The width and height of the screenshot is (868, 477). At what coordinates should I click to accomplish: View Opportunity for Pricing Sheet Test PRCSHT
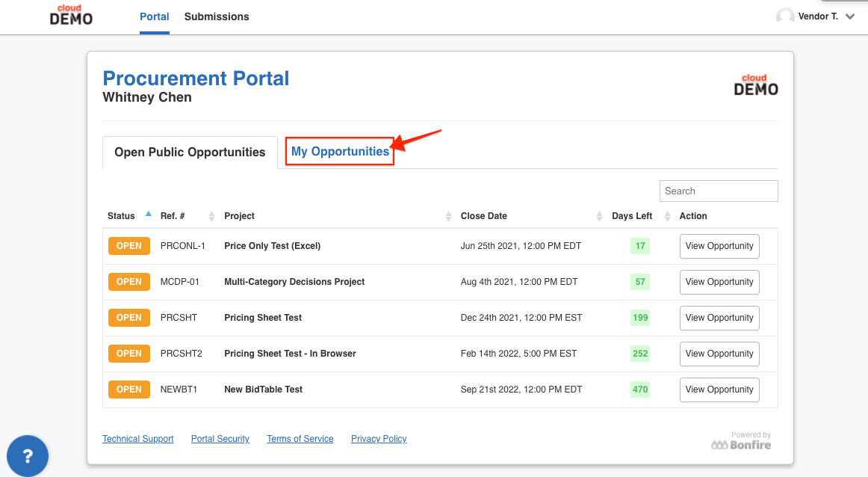[719, 318]
